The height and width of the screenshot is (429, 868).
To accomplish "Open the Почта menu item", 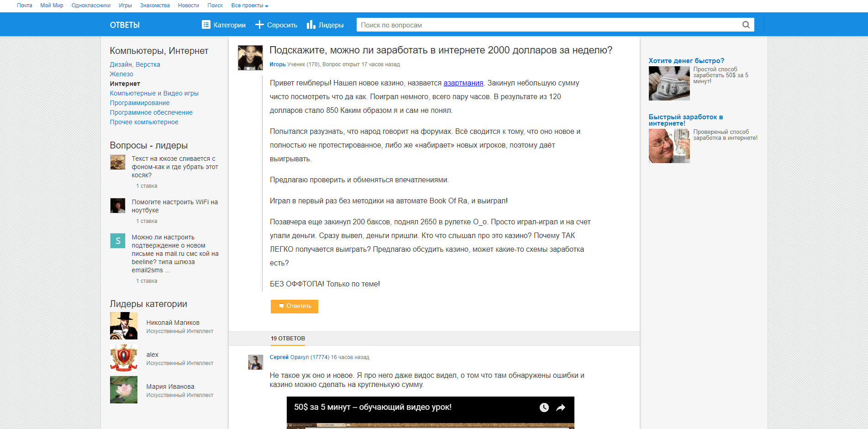I will [24, 5].
